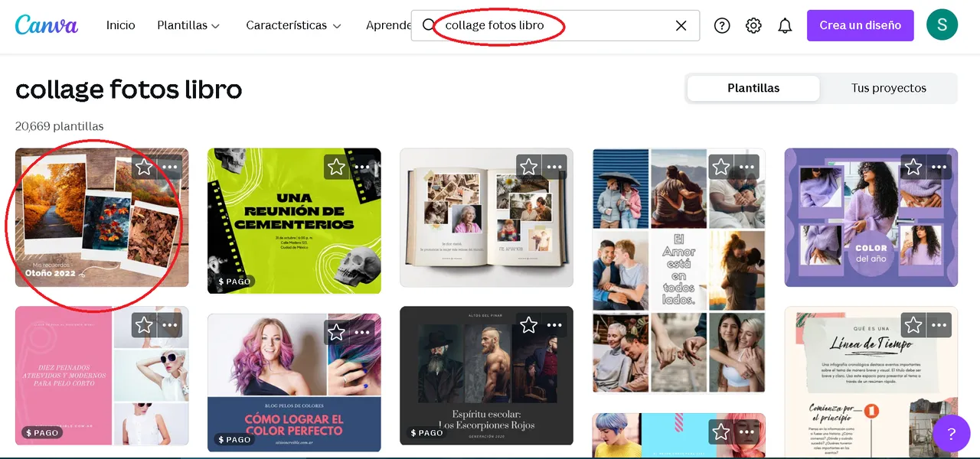Open the El Amor está en todos lados thumbnail
Viewport: 980px width, 459px height.
(678, 270)
